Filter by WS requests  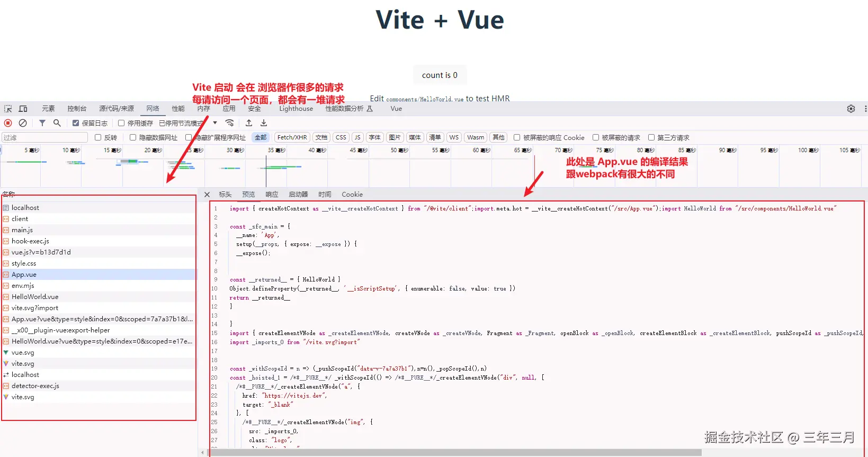tap(454, 137)
